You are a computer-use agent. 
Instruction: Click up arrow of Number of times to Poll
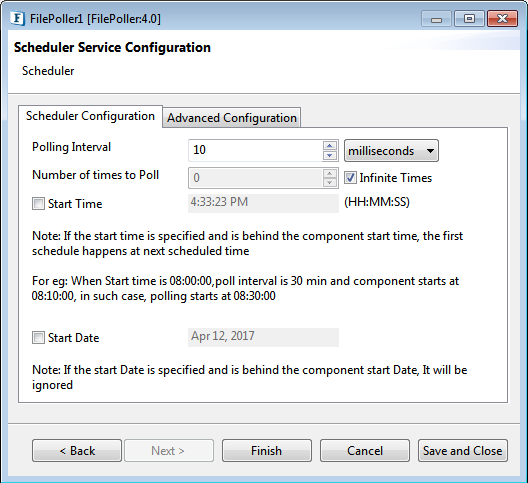[330, 173]
